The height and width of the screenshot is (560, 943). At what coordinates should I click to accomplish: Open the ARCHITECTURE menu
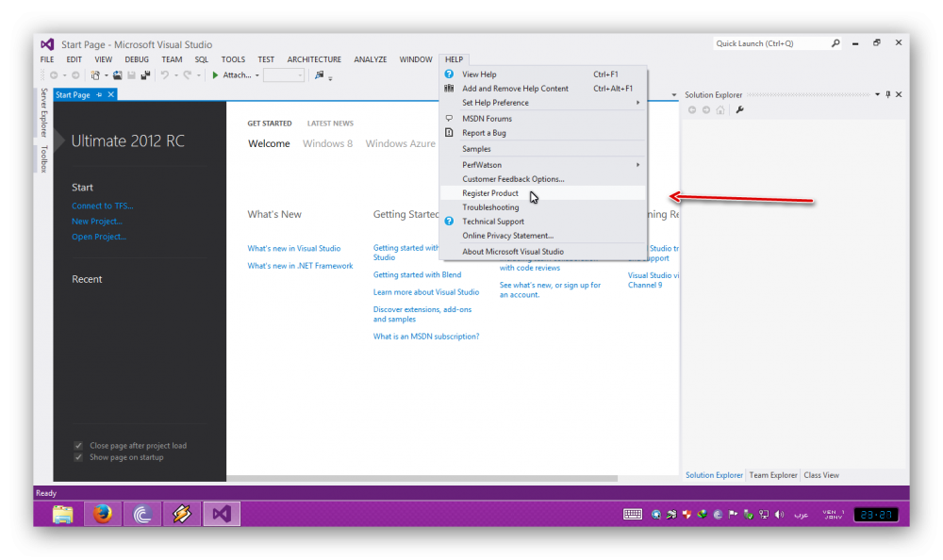314,59
